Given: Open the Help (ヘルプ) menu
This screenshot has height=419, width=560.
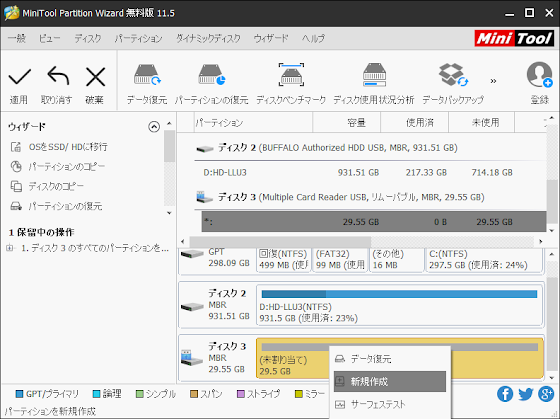Looking at the screenshot, I should [x=313, y=38].
